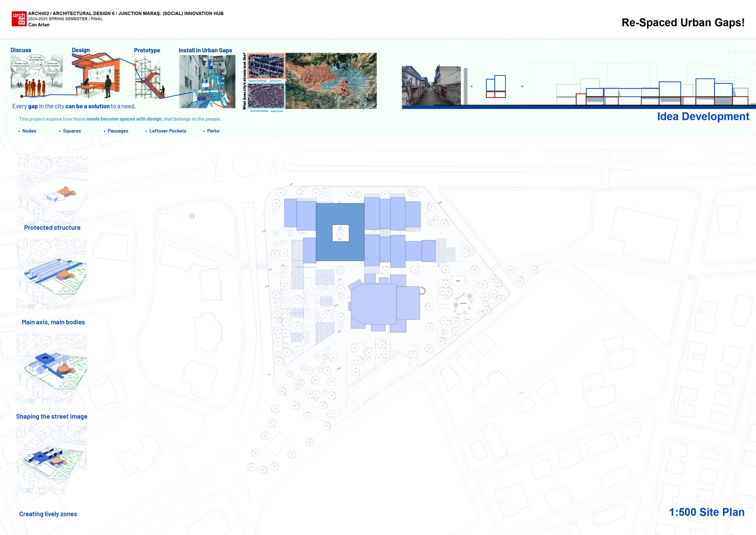Screen dimensions: 756x535
Task: Click the 'Creating lively zones' caption
Action: coord(48,514)
